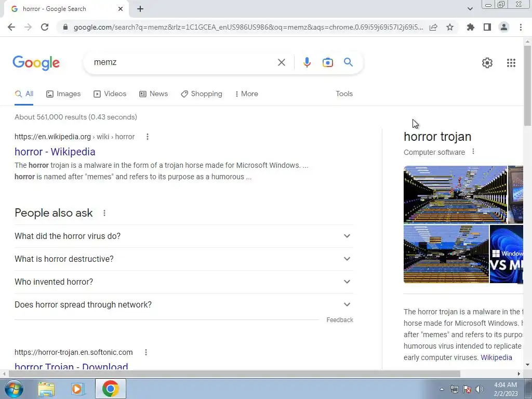Open the Google apps grid
Viewport: 532px width, 399px height.
coord(511,63)
